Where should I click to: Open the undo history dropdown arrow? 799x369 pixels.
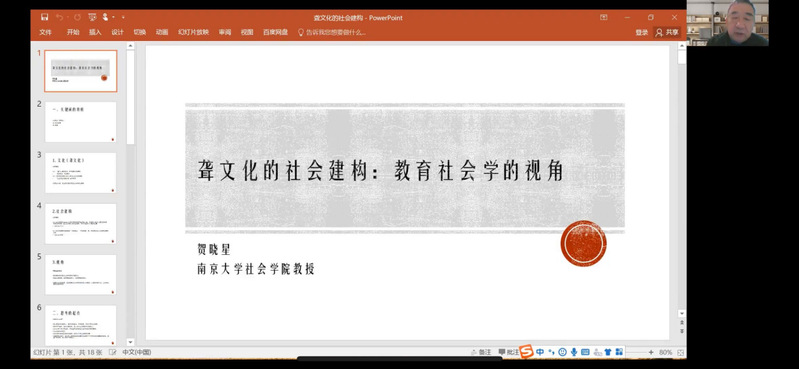68,17
